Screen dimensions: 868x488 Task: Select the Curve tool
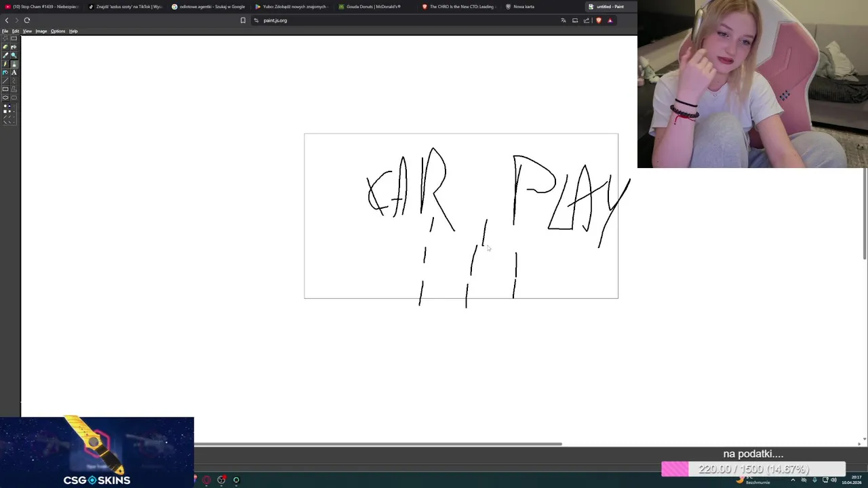pos(14,81)
